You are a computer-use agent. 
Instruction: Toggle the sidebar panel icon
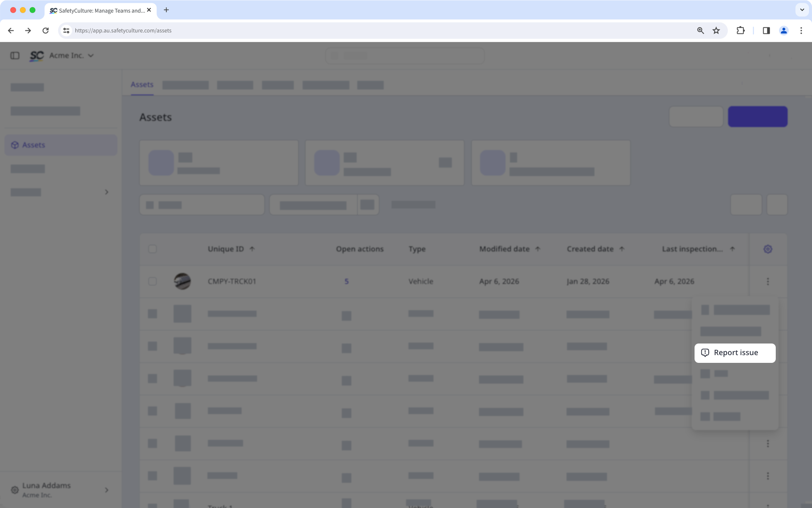[15, 56]
